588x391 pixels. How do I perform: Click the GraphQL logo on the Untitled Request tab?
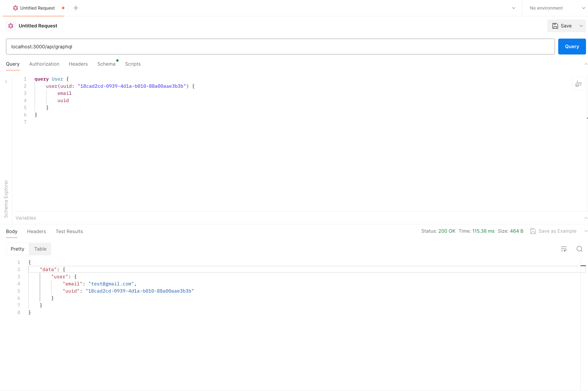click(x=15, y=8)
